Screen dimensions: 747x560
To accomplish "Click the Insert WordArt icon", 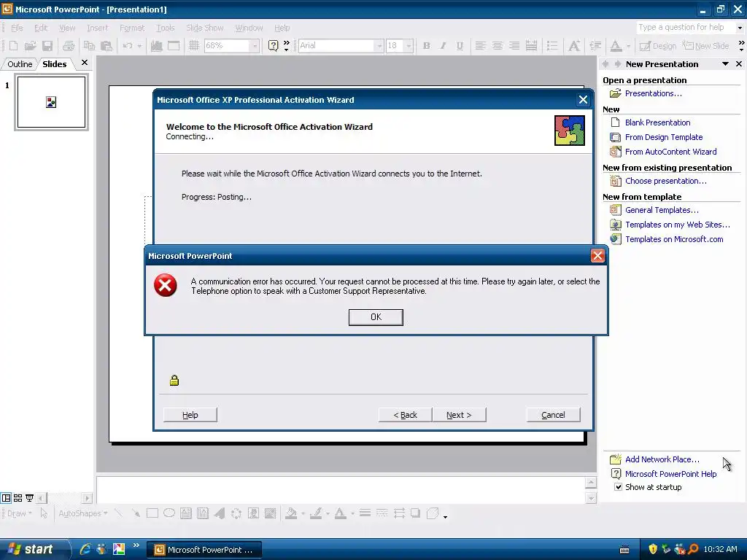I will [219, 513].
